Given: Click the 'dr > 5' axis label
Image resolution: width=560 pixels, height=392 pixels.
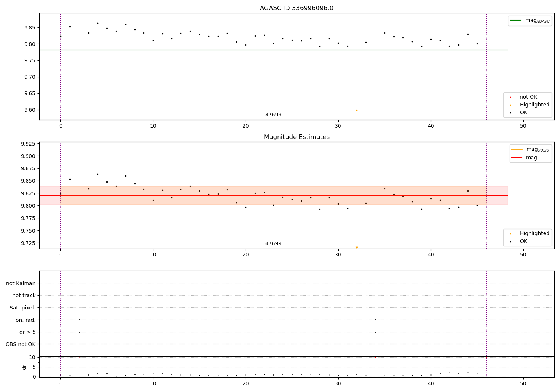Looking at the screenshot, I should 28,332.
